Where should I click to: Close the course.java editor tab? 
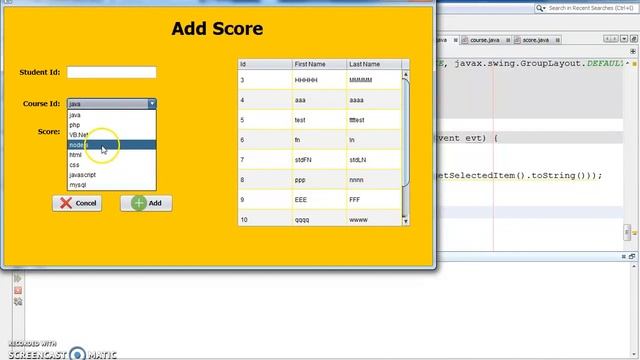click(508, 40)
